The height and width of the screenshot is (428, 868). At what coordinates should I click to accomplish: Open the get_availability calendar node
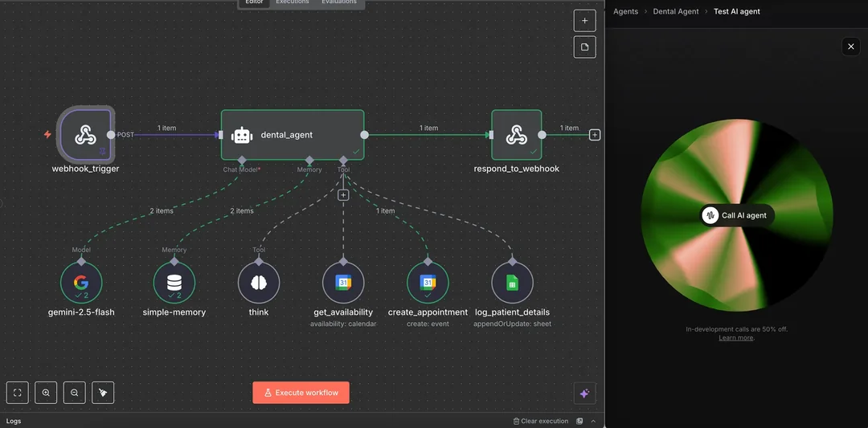[343, 283]
